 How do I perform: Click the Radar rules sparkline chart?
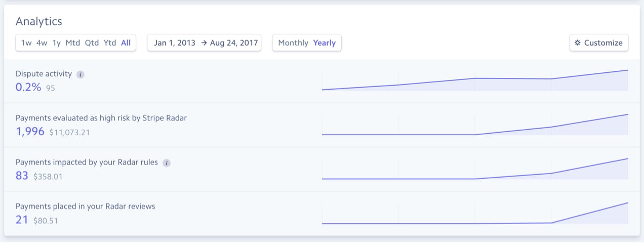pyautogui.click(x=475, y=169)
